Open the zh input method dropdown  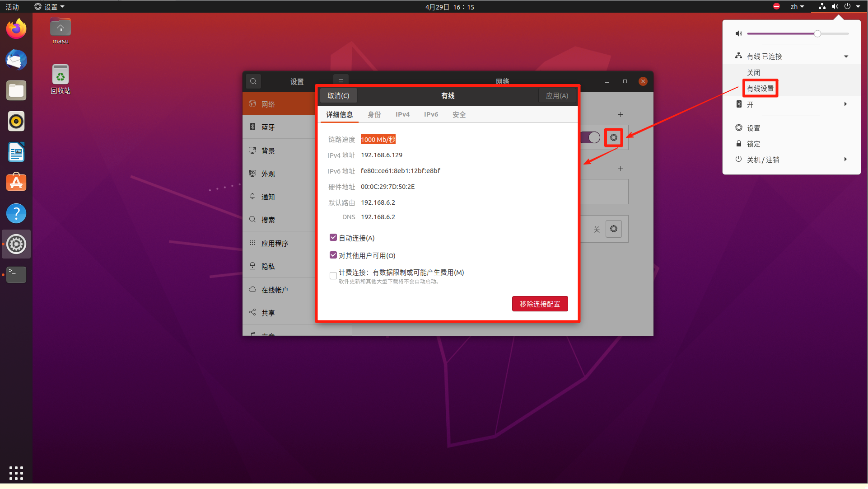pos(797,7)
